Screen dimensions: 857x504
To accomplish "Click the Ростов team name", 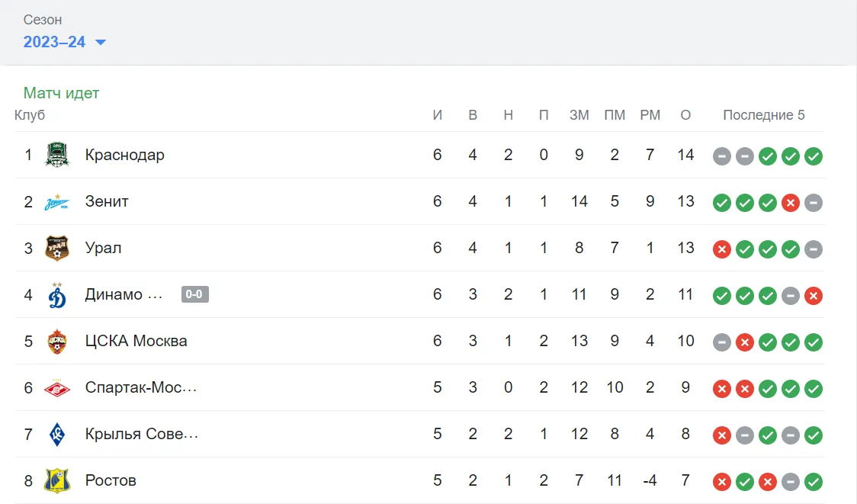I will 111,480.
